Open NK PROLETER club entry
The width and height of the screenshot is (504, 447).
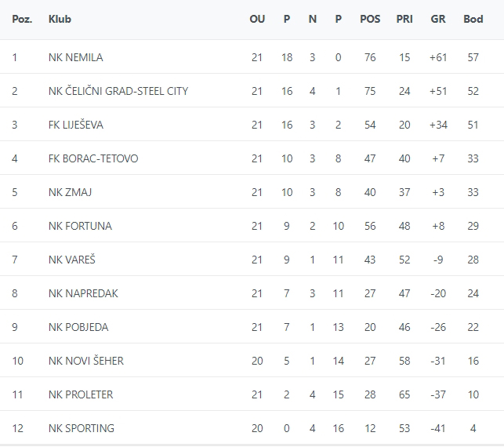click(x=80, y=394)
